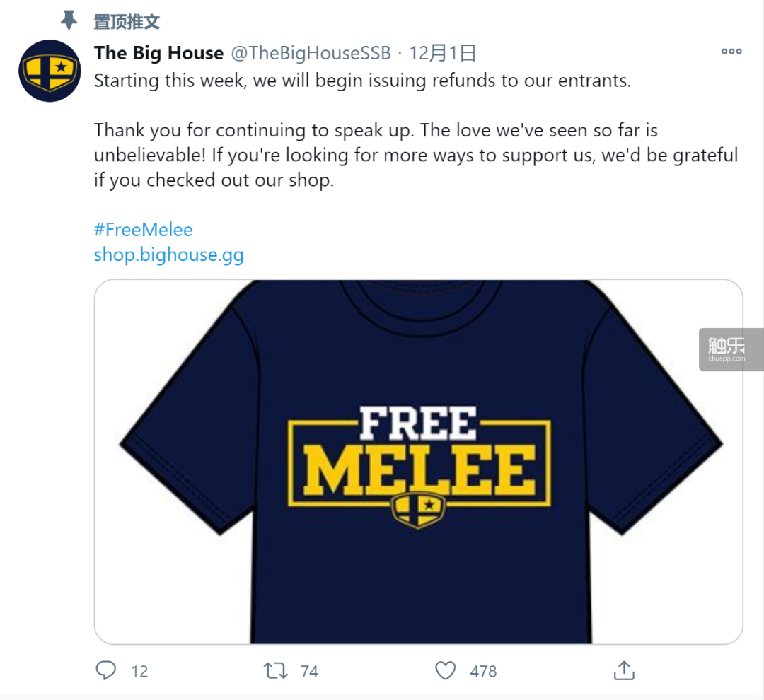View the 478 likes count

pos(483,671)
